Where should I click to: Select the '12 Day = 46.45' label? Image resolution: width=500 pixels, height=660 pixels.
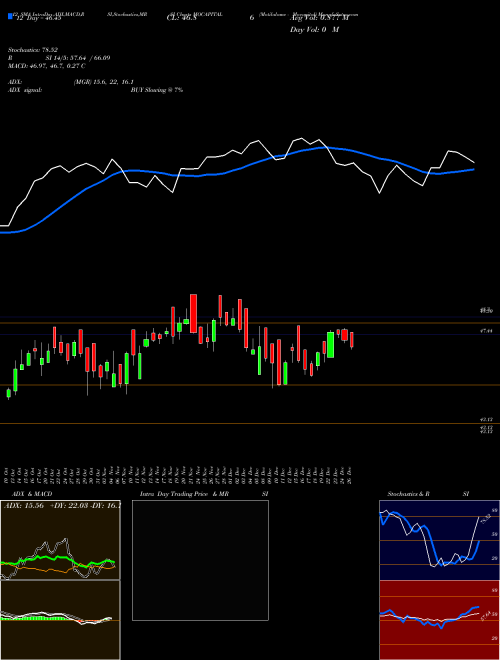click(39, 18)
